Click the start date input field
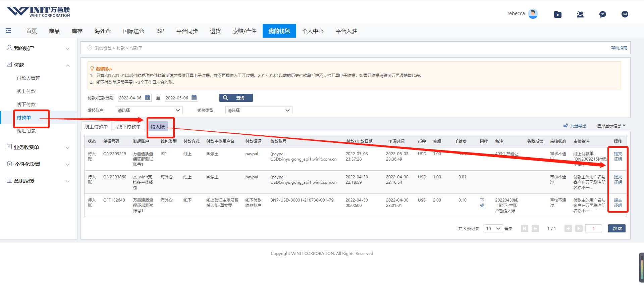Screen dimensions: 644x307 135,98
